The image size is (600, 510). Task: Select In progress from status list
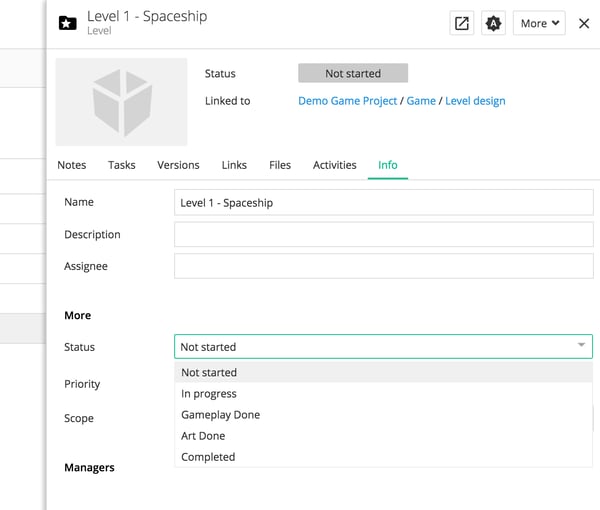point(209,394)
